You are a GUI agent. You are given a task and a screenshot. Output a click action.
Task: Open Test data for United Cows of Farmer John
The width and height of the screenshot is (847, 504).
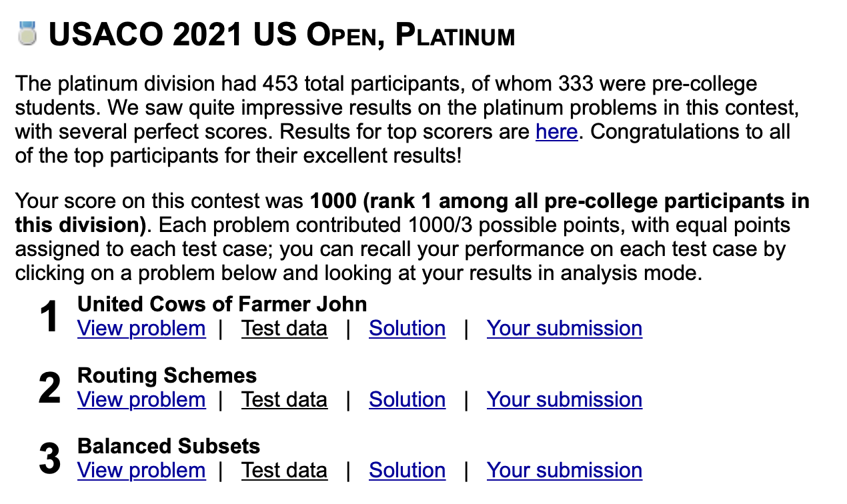pyautogui.click(x=284, y=328)
